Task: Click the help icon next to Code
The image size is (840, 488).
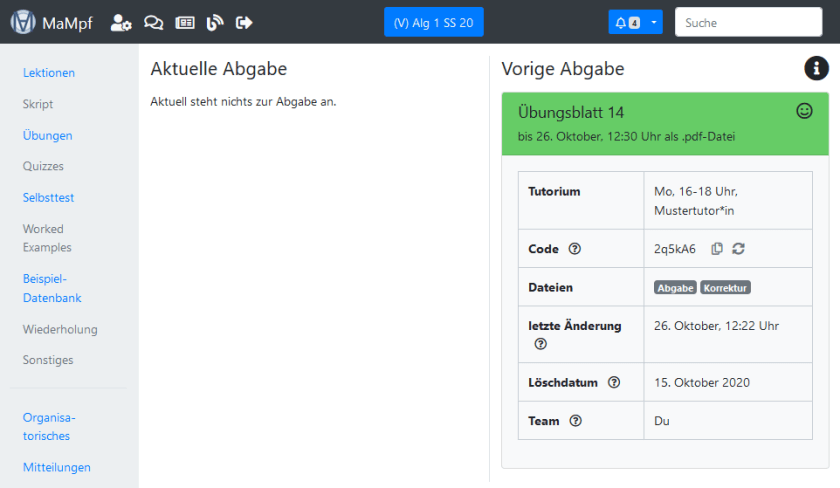Action: click(574, 249)
